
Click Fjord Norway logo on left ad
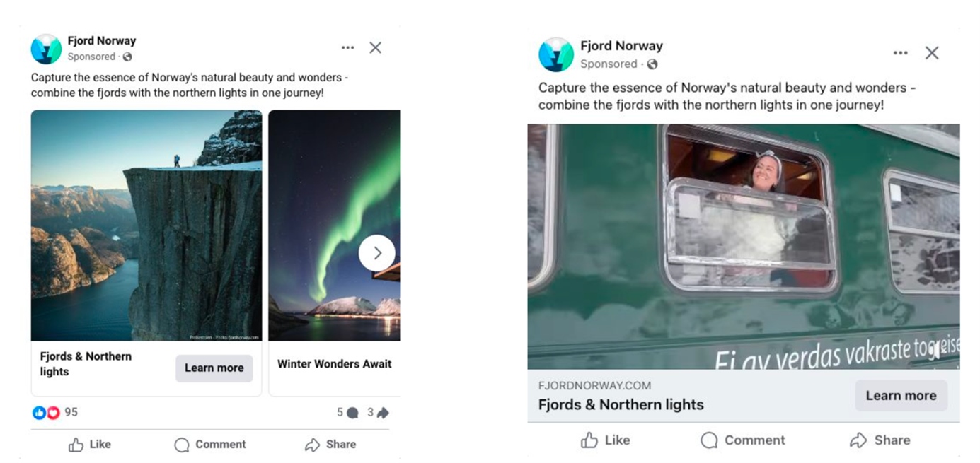click(46, 49)
